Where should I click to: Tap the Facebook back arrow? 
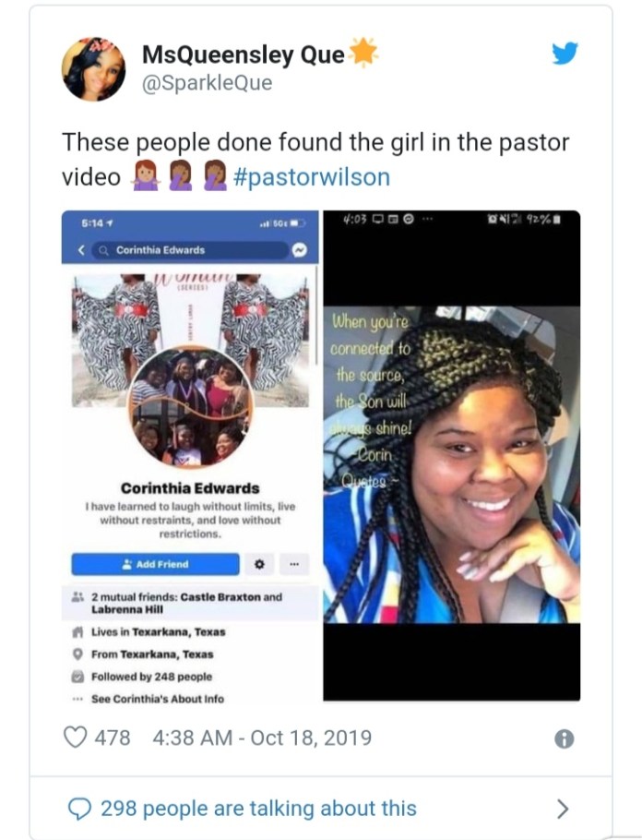pos(81,249)
